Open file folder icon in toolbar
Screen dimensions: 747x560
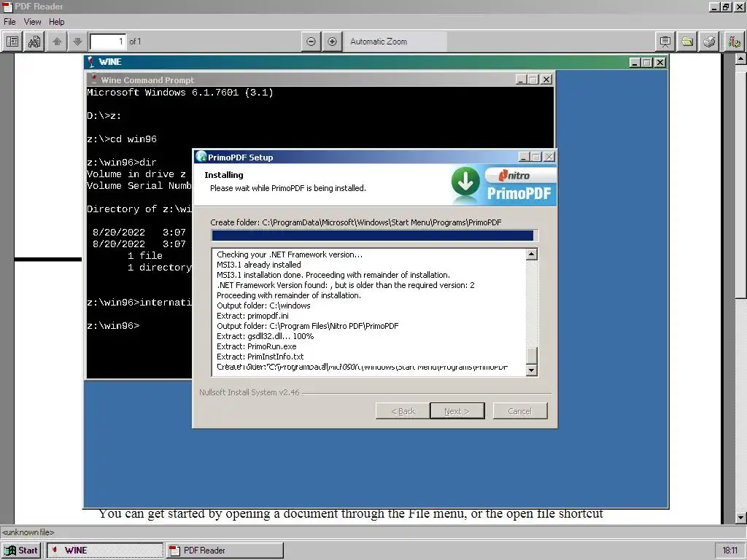687,42
